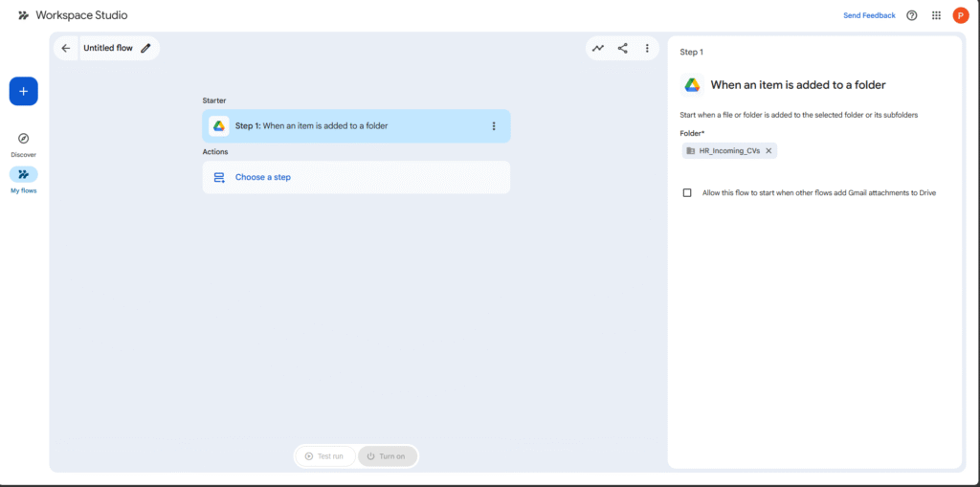
Task: Enable Gmail attachments flow start checkbox
Action: [687, 193]
